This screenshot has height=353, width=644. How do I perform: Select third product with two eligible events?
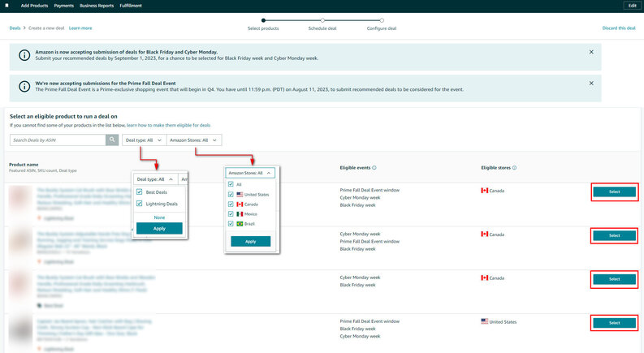click(615, 279)
